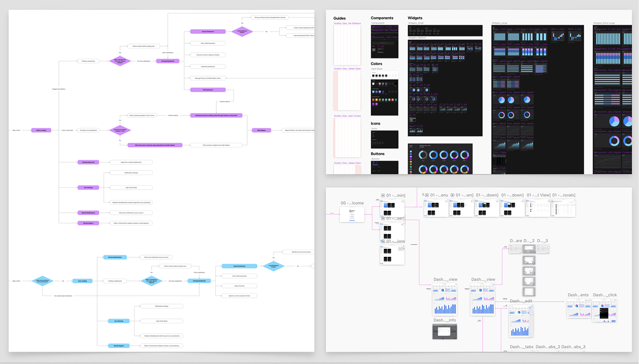Select the component icon next to frame "01 -...ser]"
The width and height of the screenshot is (639, 364).
(383, 218)
